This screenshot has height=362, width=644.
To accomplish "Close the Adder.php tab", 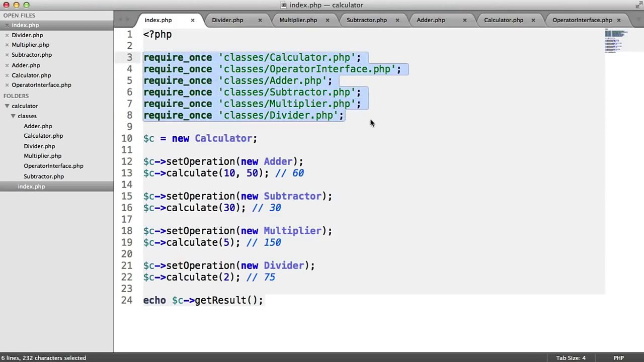I will (465, 20).
